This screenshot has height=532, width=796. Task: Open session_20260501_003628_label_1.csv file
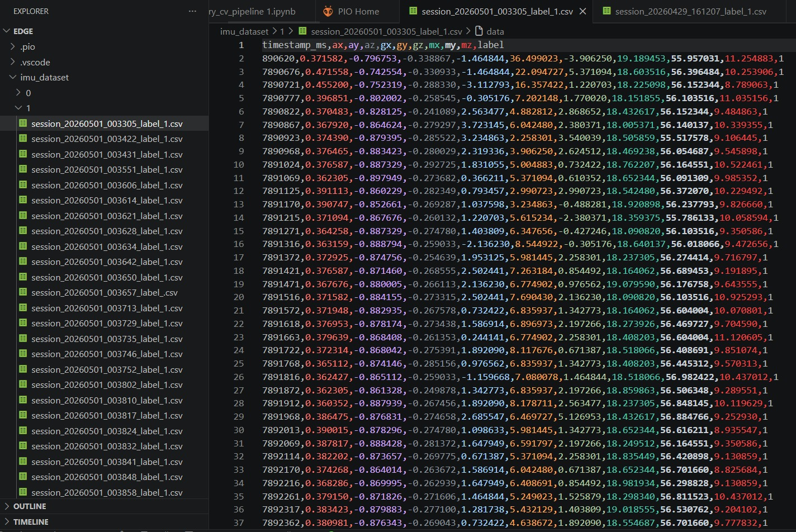point(104,231)
